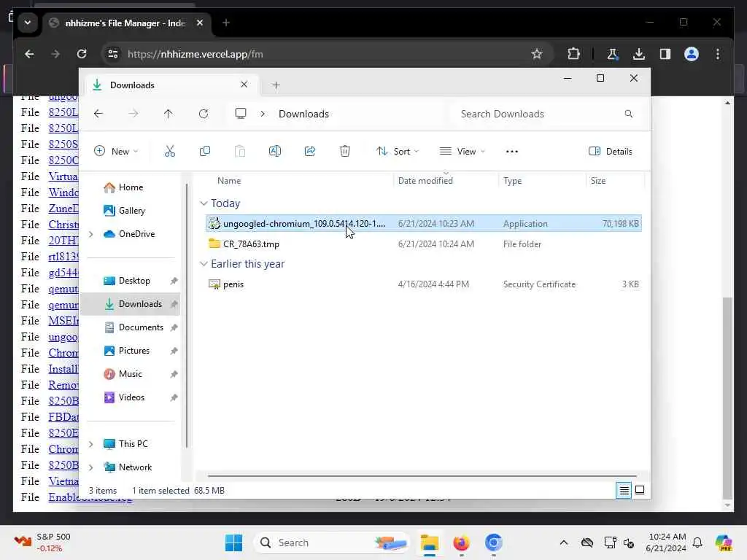
Task: Go up one folder level
Action: [x=169, y=114]
